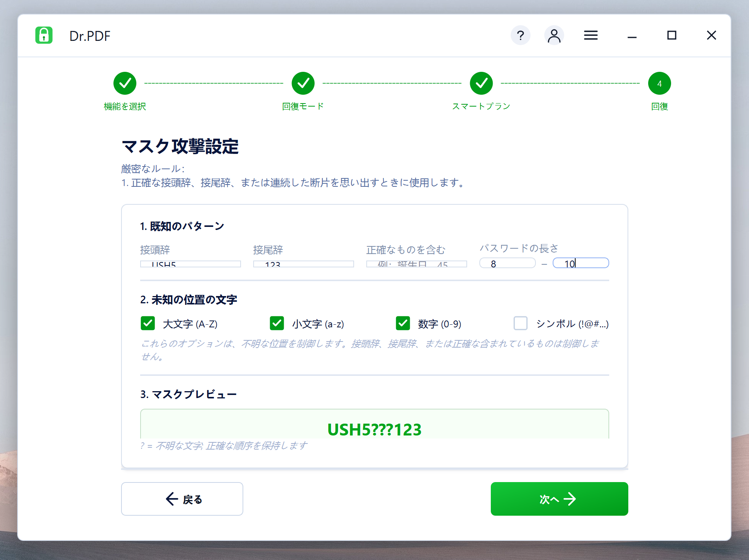The height and width of the screenshot is (560, 749).
Task: Click the 回復モード step label
Action: (x=303, y=107)
